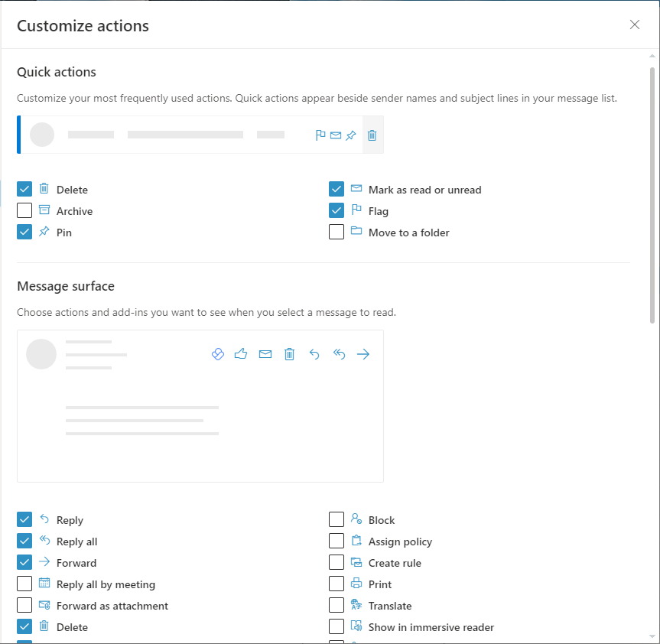Click the highlighted trash icon in quick actions preview
The height and width of the screenshot is (644, 660).
[x=372, y=135]
